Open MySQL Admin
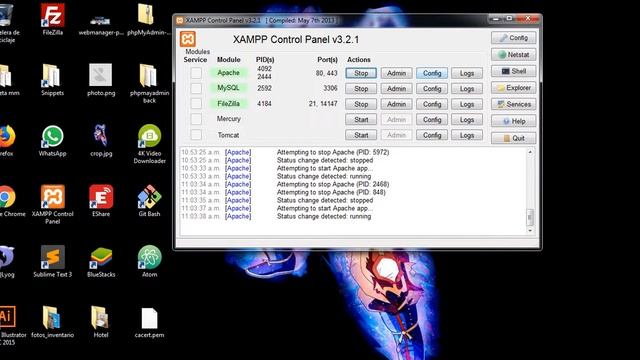640x360 pixels. [x=396, y=89]
